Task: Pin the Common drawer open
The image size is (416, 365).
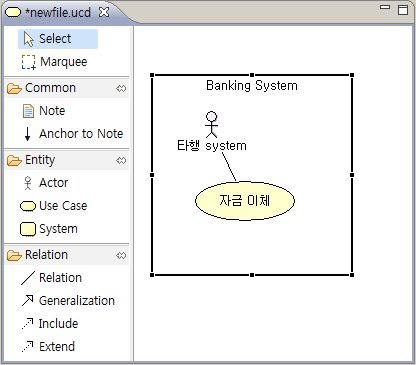Action: point(121,88)
